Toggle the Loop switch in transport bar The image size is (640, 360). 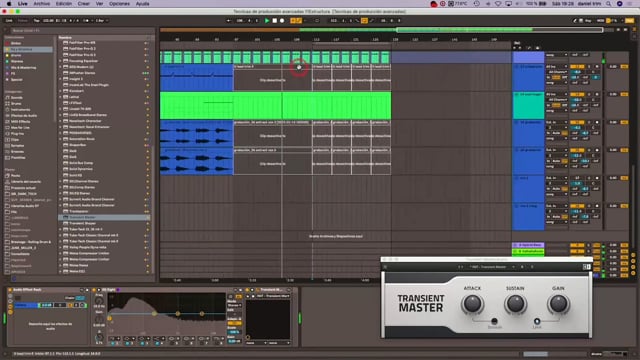[x=364, y=20]
